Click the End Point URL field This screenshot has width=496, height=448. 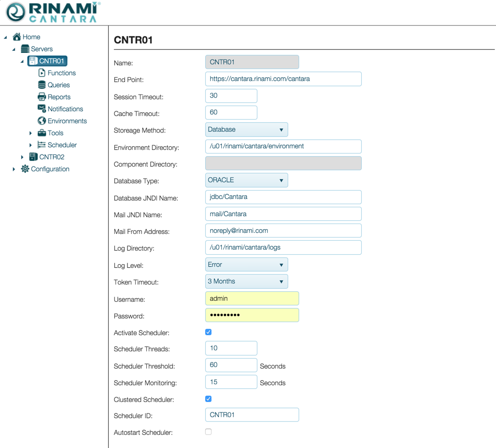click(x=283, y=79)
